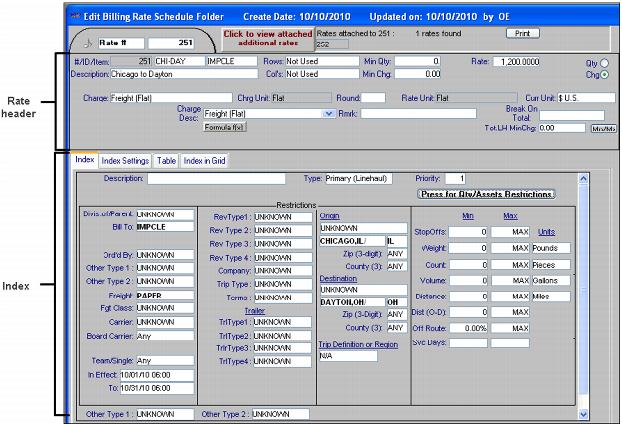Click the Min column header link
Screen dimensions: 622x424
[x=468, y=216]
